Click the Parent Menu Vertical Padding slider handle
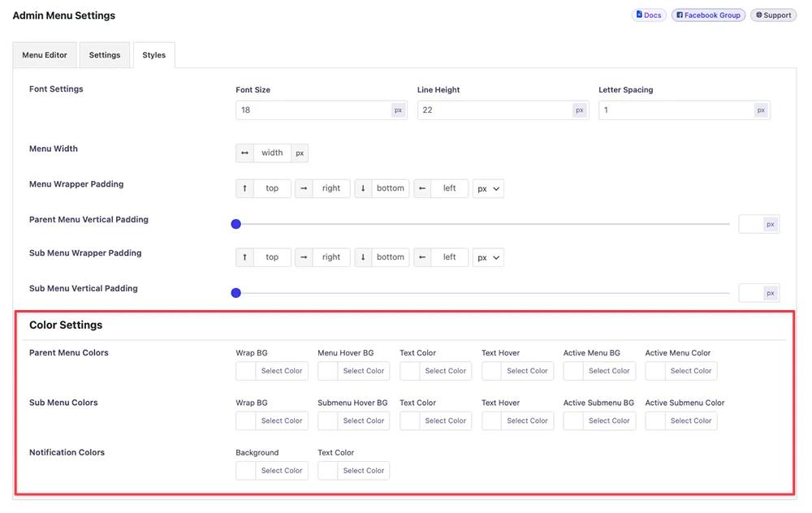 236,224
